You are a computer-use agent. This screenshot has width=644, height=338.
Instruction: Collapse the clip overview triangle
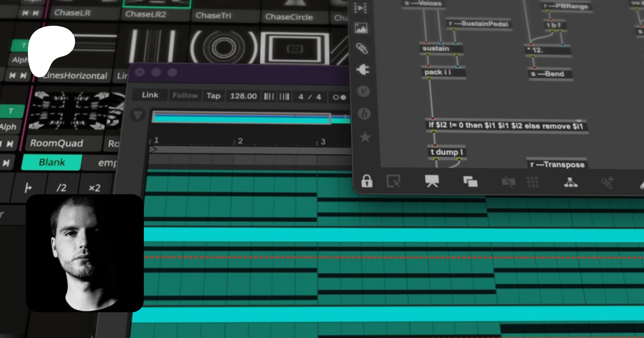[138, 115]
